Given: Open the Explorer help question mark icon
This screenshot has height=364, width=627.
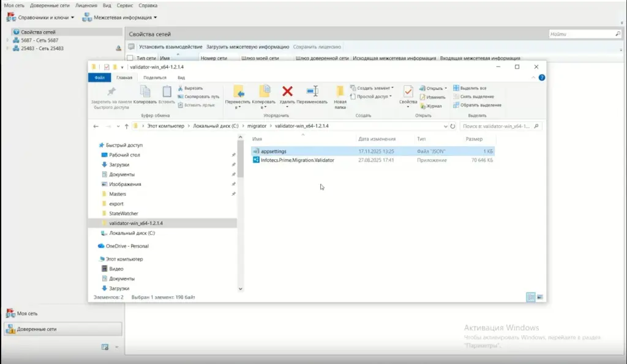Looking at the screenshot, I should pos(541,78).
